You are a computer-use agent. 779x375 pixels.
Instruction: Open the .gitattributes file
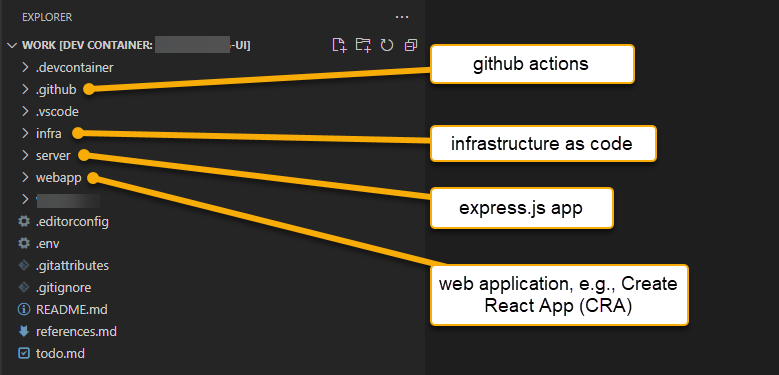72,266
